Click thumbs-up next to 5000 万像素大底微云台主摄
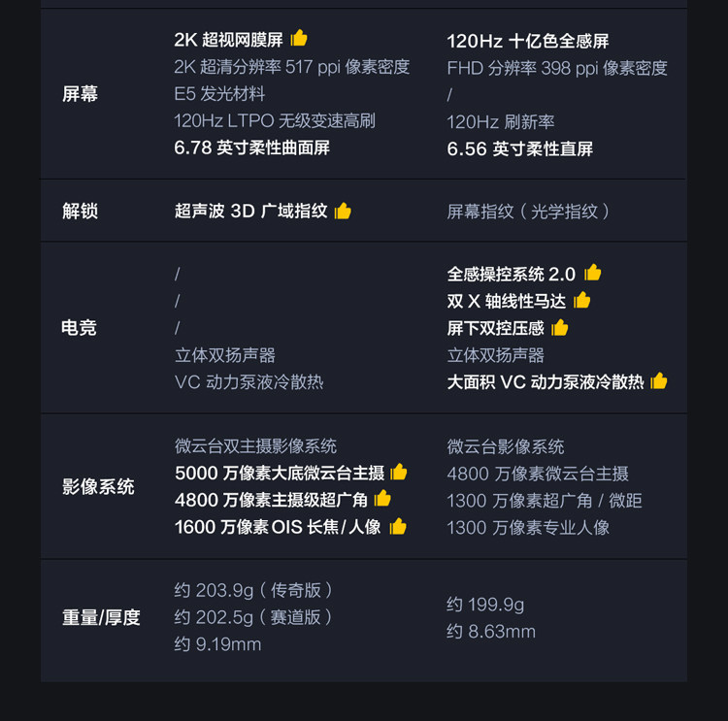The width and height of the screenshot is (728, 721). coord(399,472)
